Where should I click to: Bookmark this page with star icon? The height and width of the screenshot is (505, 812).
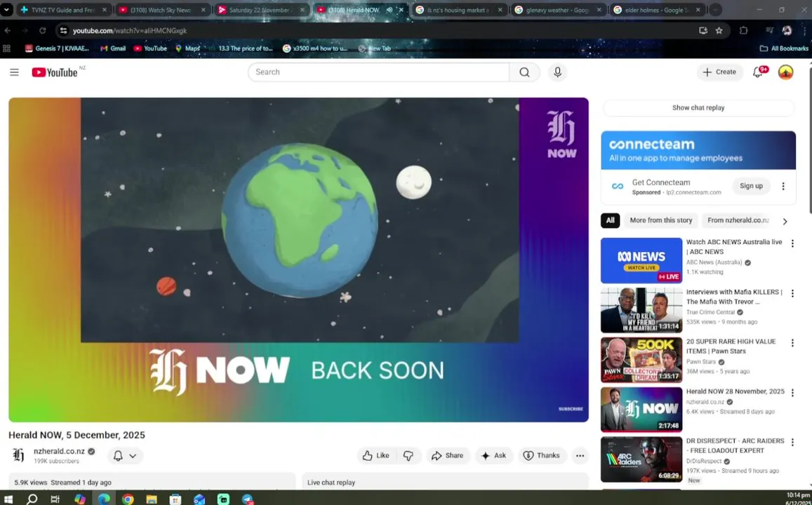pyautogui.click(x=719, y=31)
